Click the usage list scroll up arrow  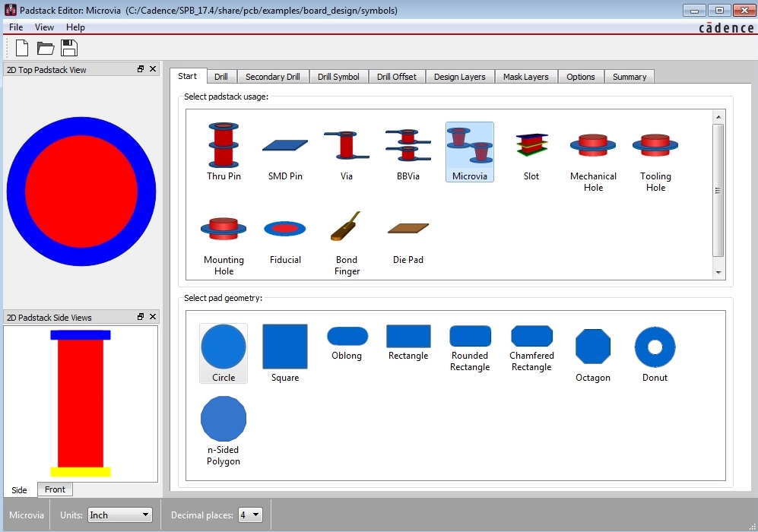[718, 117]
